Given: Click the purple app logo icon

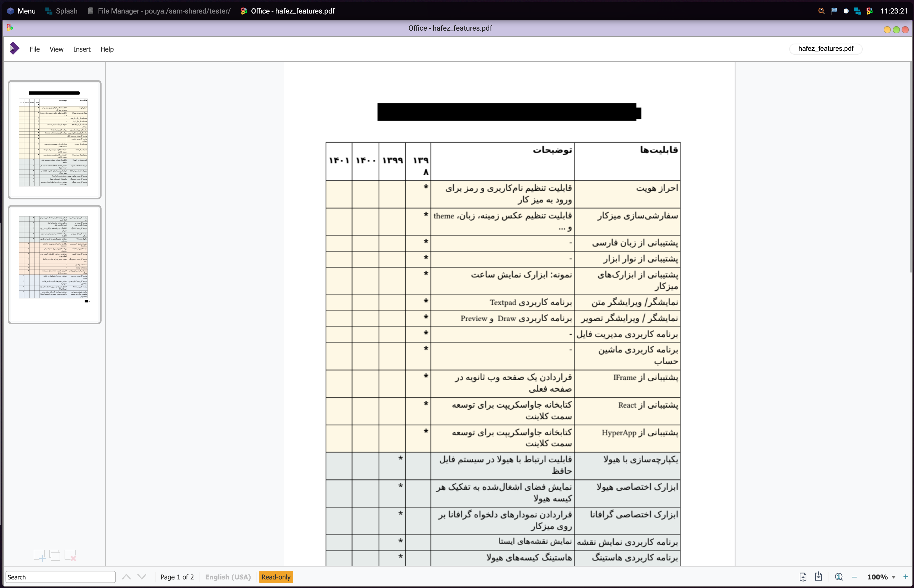Looking at the screenshot, I should click(15, 49).
